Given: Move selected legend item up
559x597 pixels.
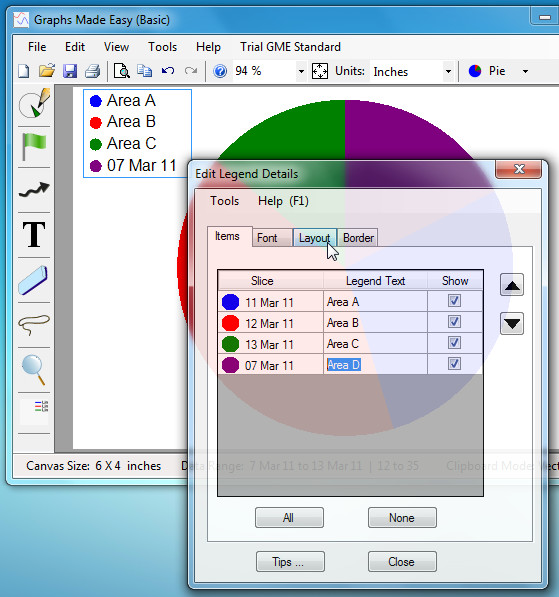Looking at the screenshot, I should coord(512,285).
